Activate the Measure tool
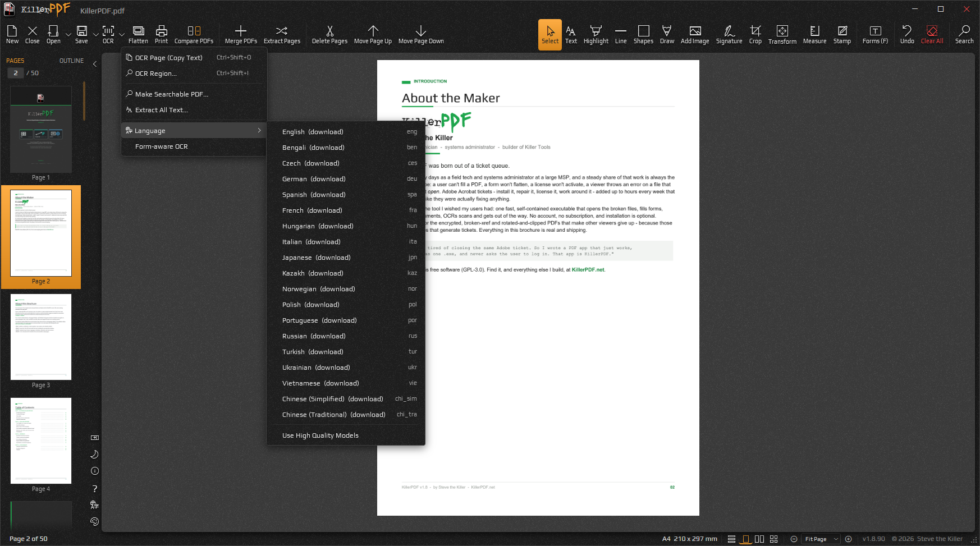This screenshot has width=980, height=546. pos(814,34)
